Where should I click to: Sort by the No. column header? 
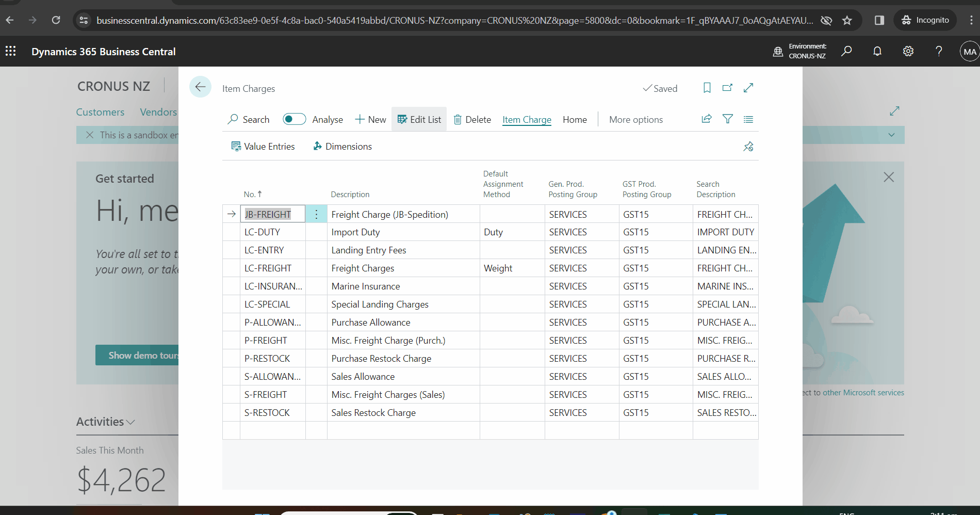coord(253,194)
